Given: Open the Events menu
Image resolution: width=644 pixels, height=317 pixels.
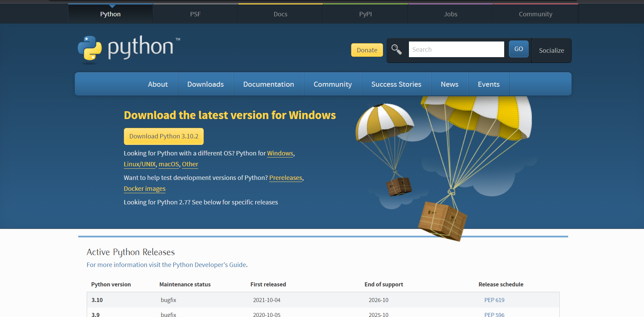Looking at the screenshot, I should coord(488,84).
